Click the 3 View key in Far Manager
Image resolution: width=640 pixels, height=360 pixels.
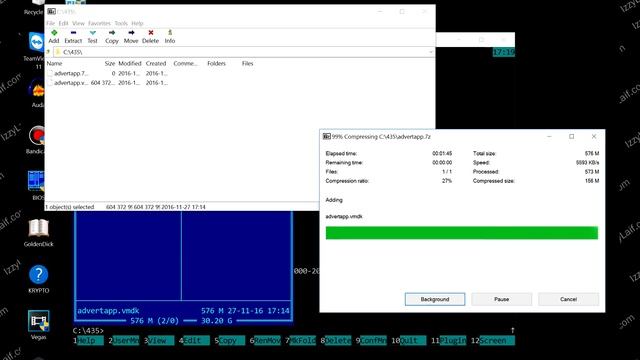click(x=159, y=340)
